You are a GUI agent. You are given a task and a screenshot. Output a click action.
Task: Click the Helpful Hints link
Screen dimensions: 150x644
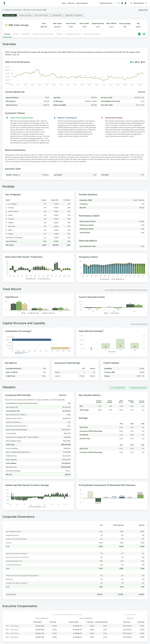tap(143, 10)
